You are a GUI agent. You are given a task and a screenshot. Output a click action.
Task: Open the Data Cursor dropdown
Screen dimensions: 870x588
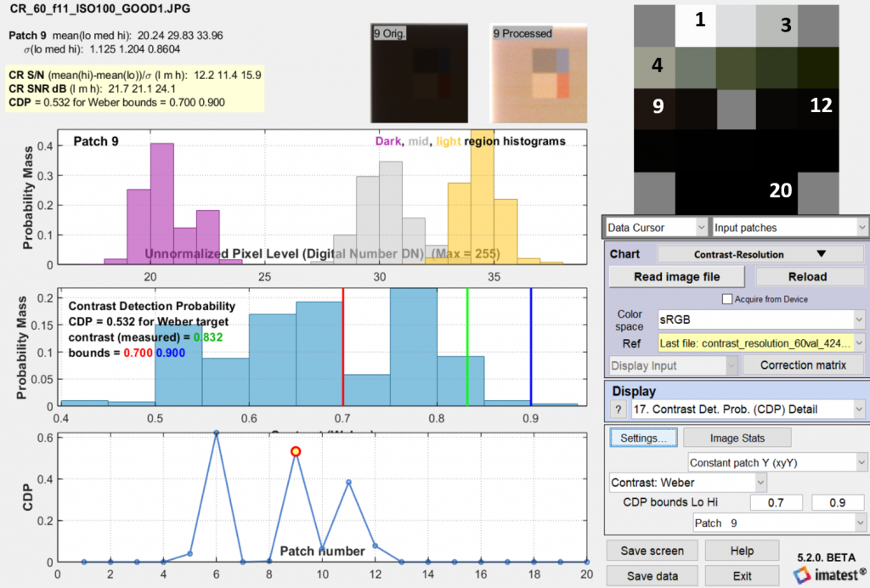coord(656,228)
